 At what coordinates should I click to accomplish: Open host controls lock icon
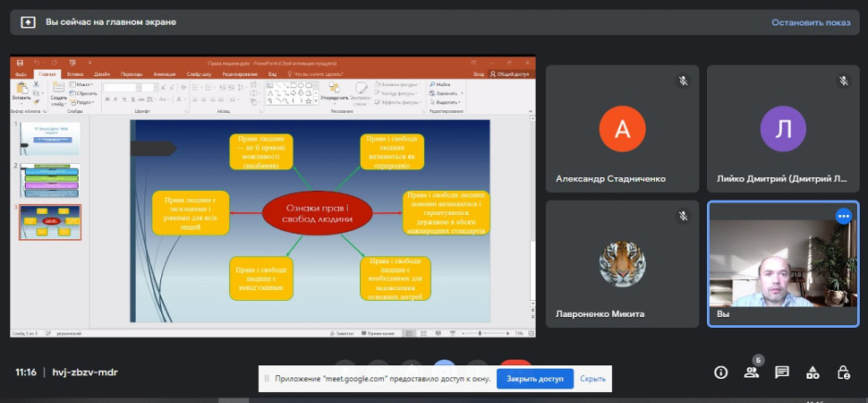tap(843, 373)
